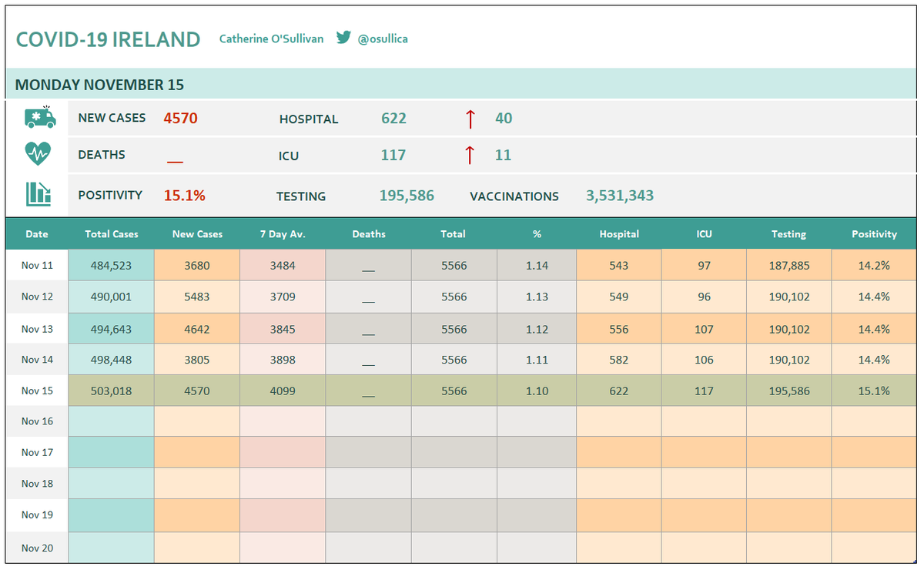Click the COVID-19 IRELAND title

click(108, 40)
